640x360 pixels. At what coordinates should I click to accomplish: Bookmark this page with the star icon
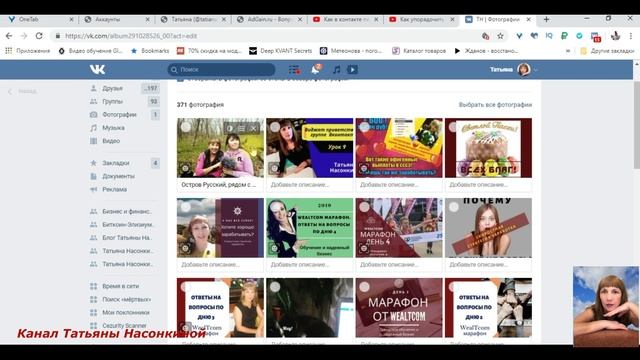[x=500, y=36]
